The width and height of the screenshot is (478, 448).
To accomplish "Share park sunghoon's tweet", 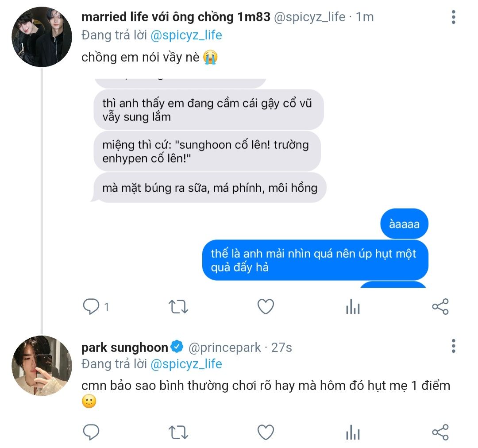I will coord(440,432).
